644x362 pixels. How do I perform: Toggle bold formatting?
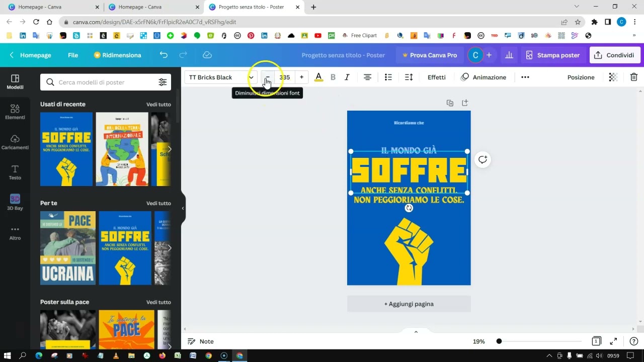333,77
